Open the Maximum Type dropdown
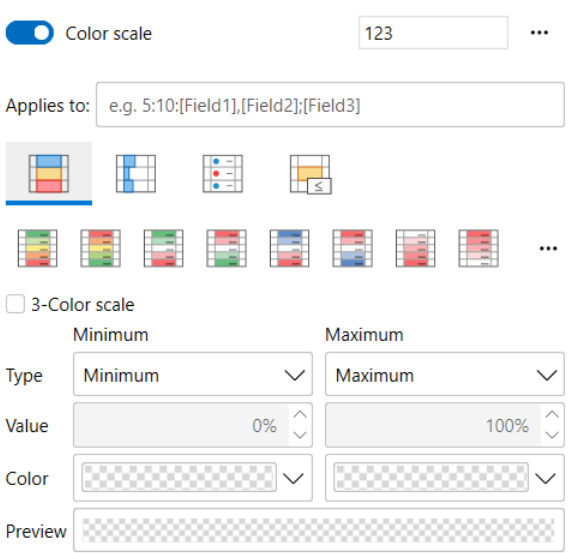571x553 pixels. (x=445, y=374)
